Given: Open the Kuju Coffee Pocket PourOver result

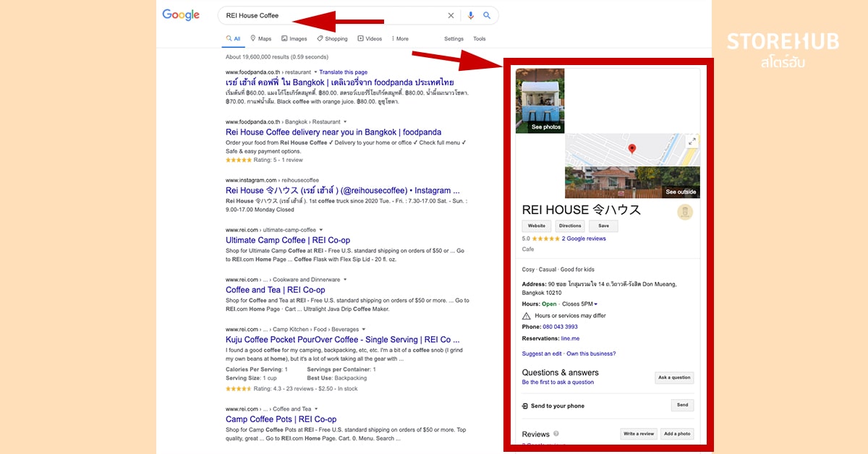Looking at the screenshot, I should coord(343,340).
